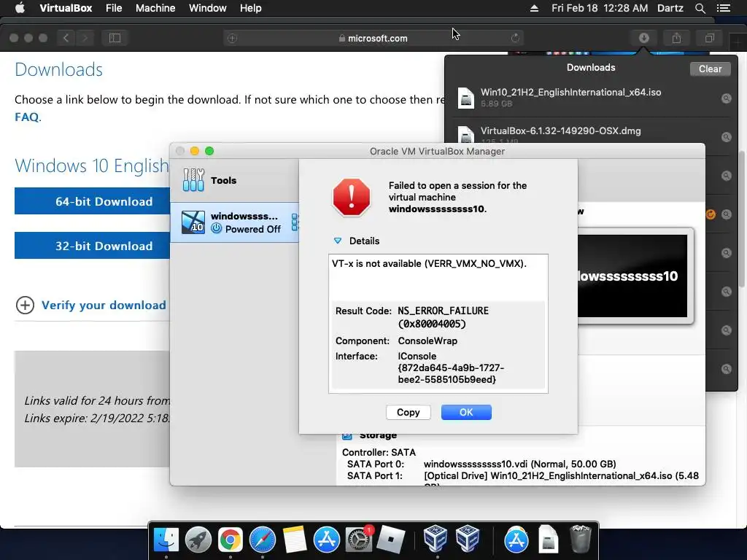Open Launchpad from the Dock
Viewport: 747px width, 560px height.
tap(198, 540)
